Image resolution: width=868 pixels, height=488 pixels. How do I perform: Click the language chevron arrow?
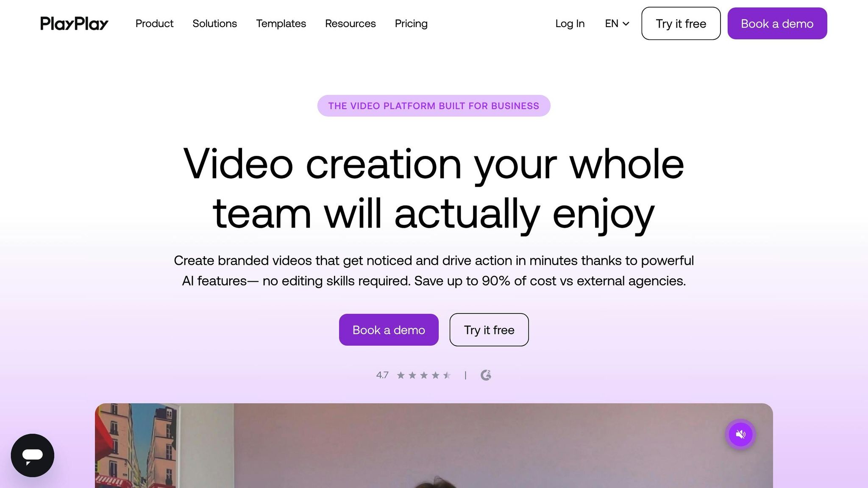[x=626, y=24]
